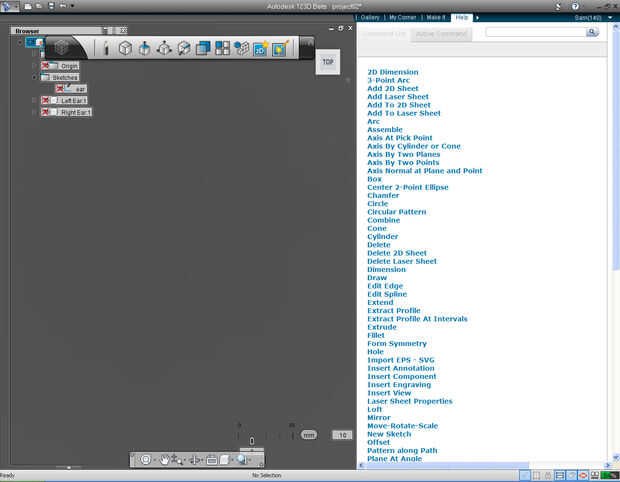The width and height of the screenshot is (620, 482).
Task: Click the red circle icon in status bar
Action: point(583,475)
